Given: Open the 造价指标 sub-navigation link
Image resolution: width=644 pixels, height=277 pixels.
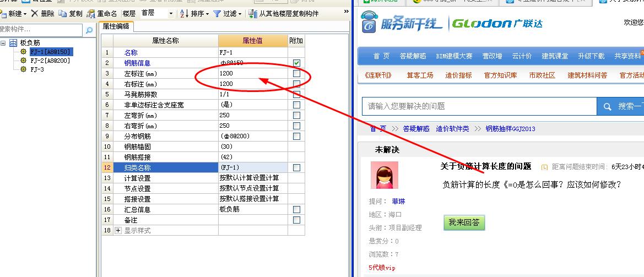Looking at the screenshot, I should click(458, 75).
